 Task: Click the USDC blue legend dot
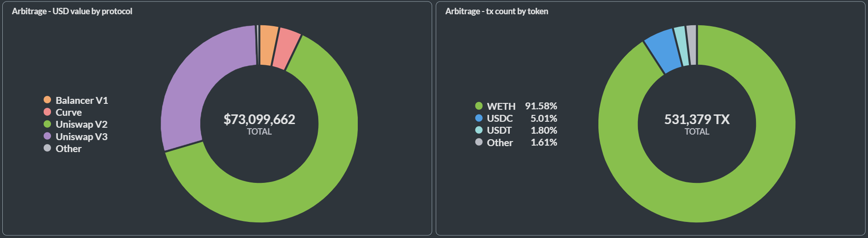click(479, 118)
